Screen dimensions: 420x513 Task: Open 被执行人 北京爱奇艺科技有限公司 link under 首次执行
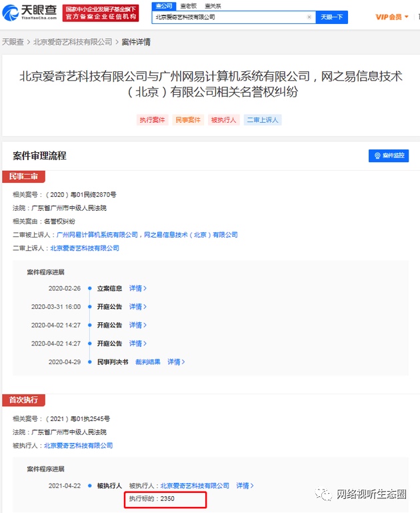pos(79,445)
